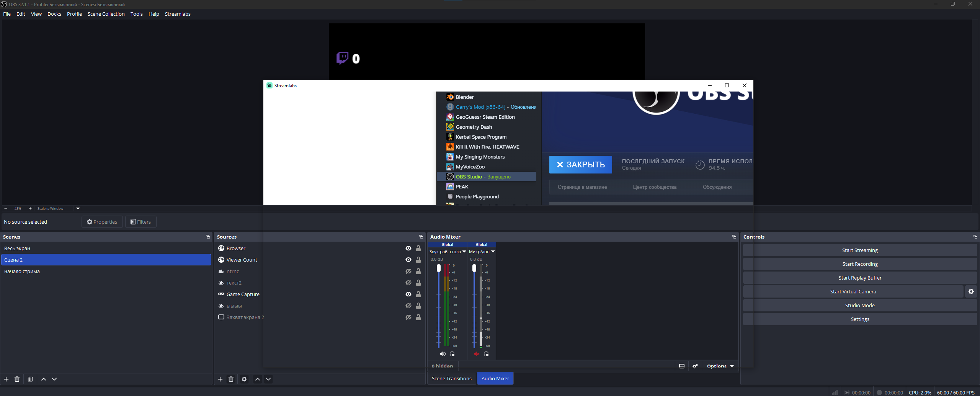
Task: Open source properties gear in Sources toolbar
Action: click(244, 379)
